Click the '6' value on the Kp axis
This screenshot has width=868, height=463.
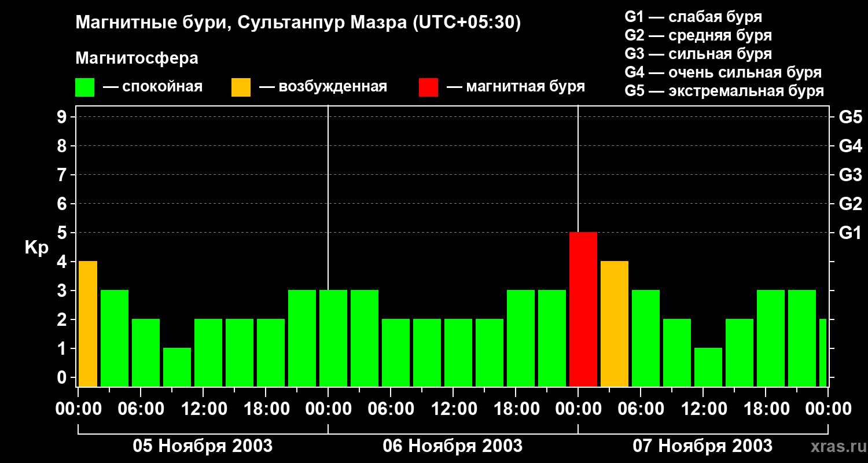(63, 204)
